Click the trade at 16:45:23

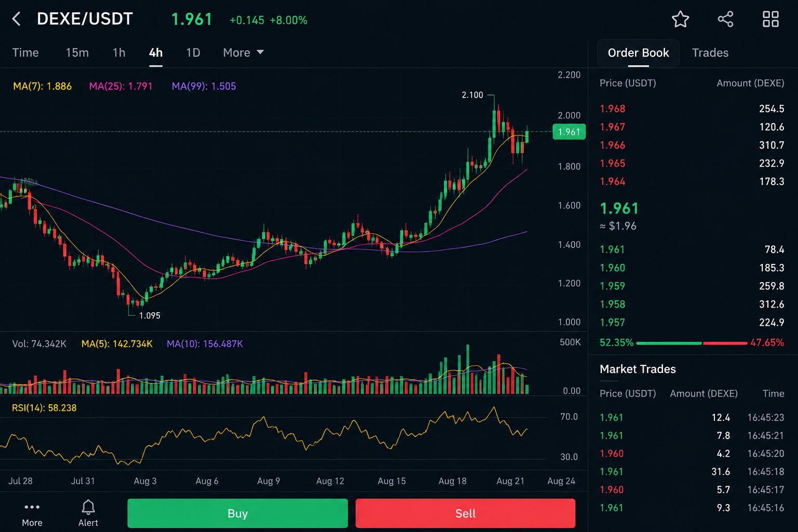click(x=691, y=417)
